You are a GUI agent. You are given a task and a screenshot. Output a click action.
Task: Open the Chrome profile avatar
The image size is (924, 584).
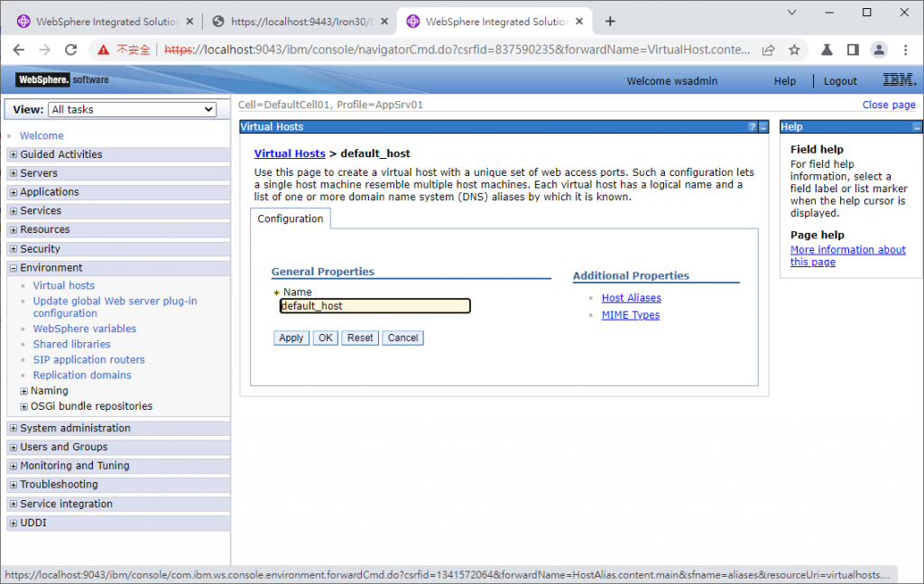click(879, 50)
